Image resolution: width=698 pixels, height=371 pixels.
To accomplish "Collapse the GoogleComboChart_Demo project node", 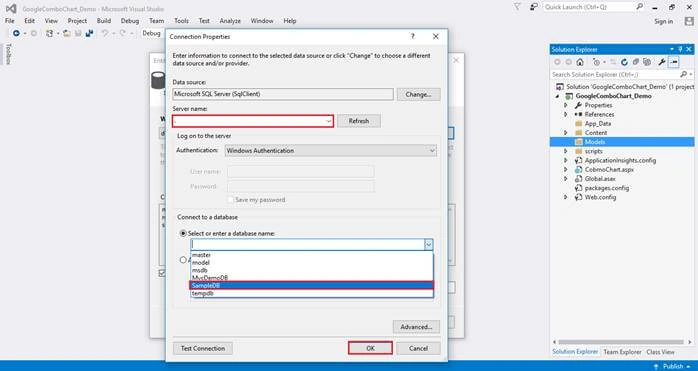I will pos(558,96).
